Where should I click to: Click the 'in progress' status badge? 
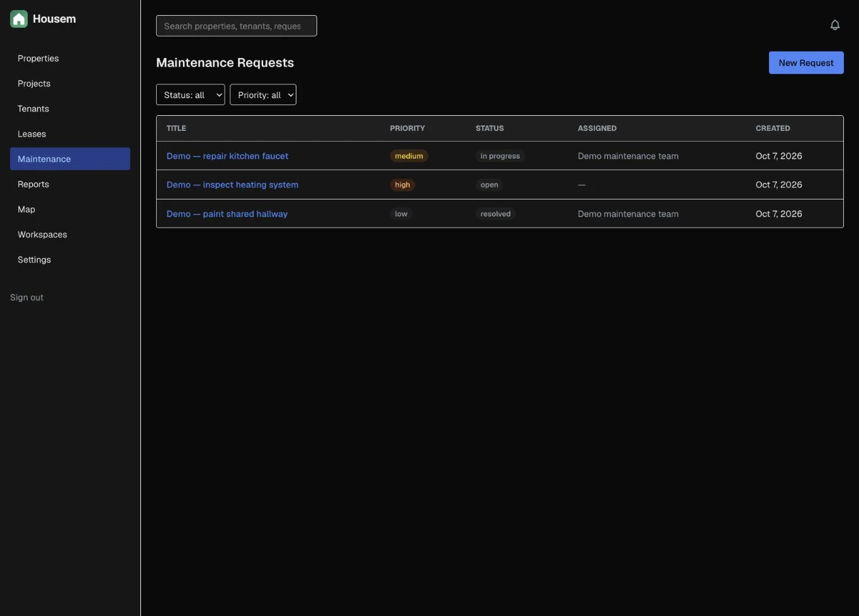click(500, 156)
